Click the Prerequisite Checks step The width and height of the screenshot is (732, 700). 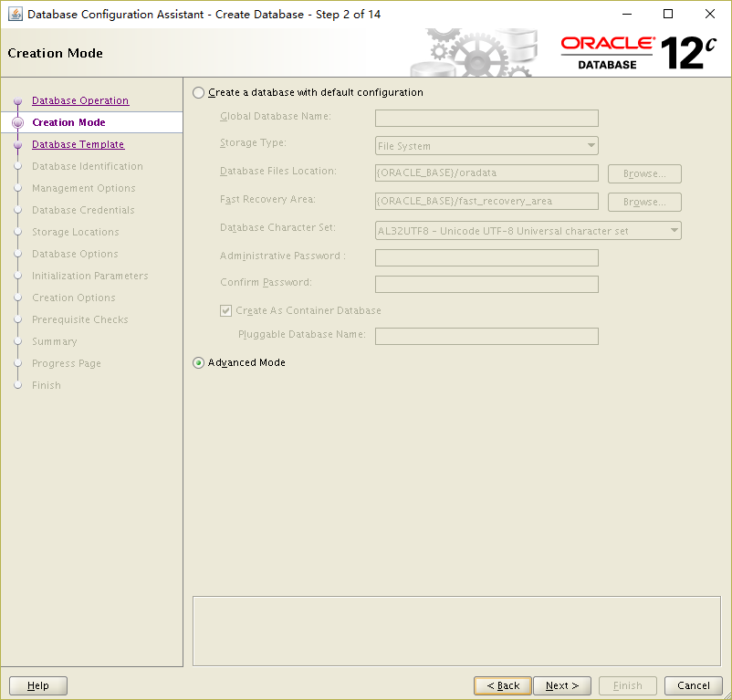click(x=79, y=319)
